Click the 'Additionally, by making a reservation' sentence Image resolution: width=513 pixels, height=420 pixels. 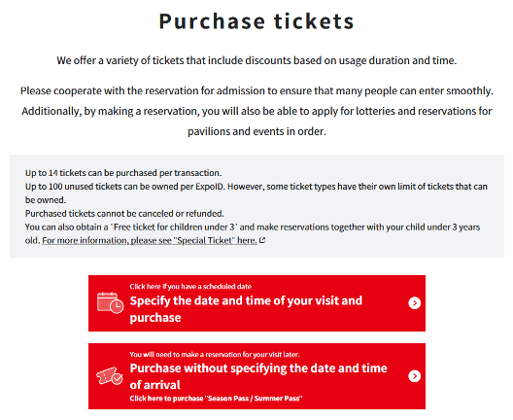coord(256,111)
